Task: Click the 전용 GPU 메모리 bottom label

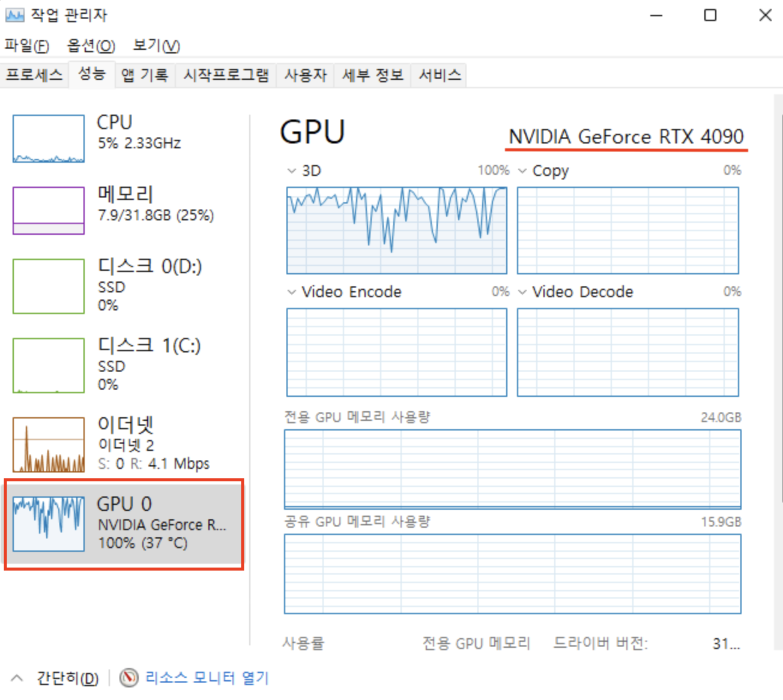Action: tap(476, 644)
